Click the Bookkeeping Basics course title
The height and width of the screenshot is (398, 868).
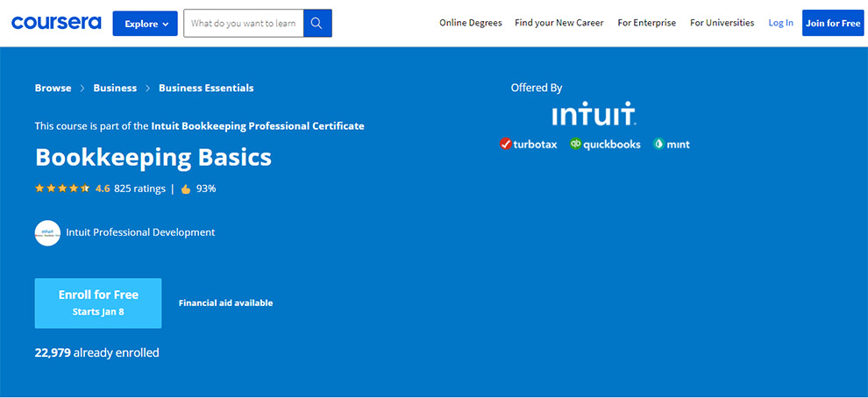pos(153,157)
